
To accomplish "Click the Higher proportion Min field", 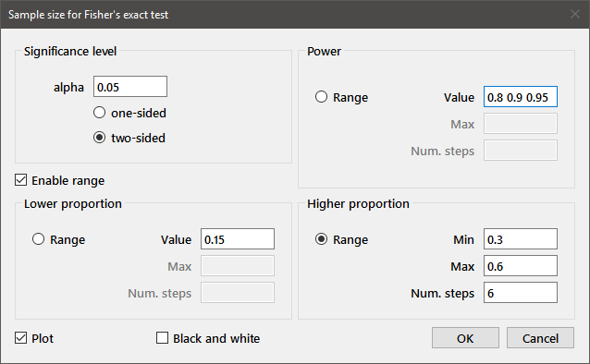I will pyautogui.click(x=521, y=239).
